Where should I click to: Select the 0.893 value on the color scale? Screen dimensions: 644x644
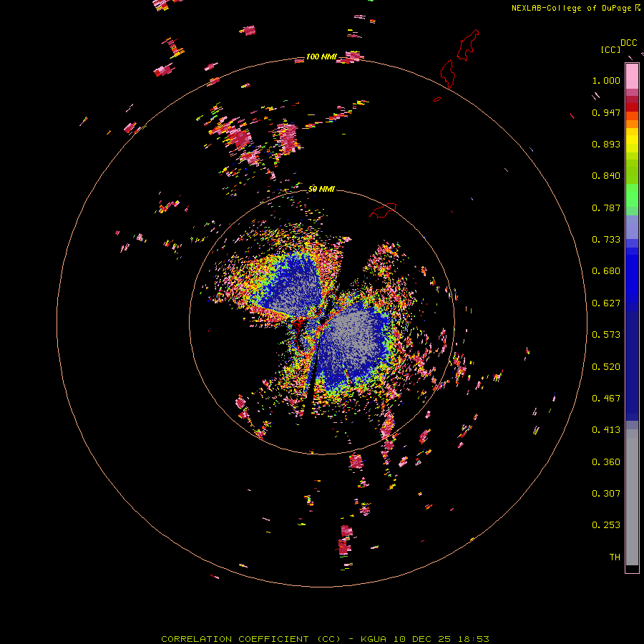pyautogui.click(x=606, y=144)
